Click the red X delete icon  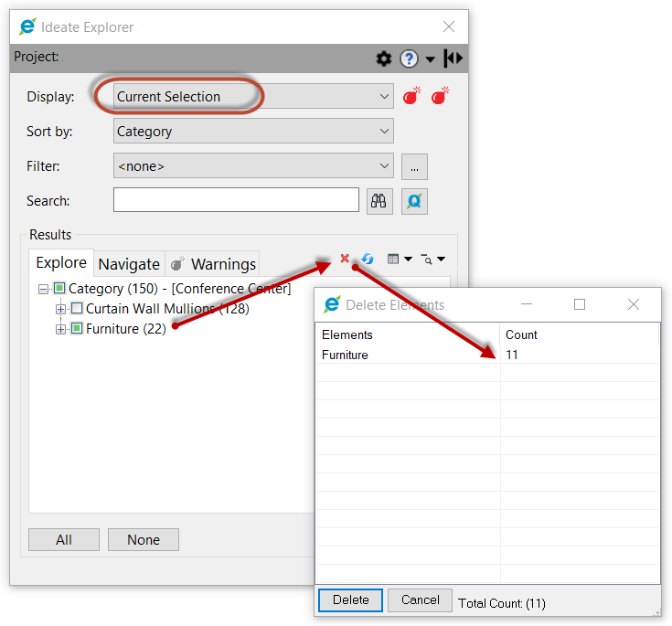click(x=345, y=259)
